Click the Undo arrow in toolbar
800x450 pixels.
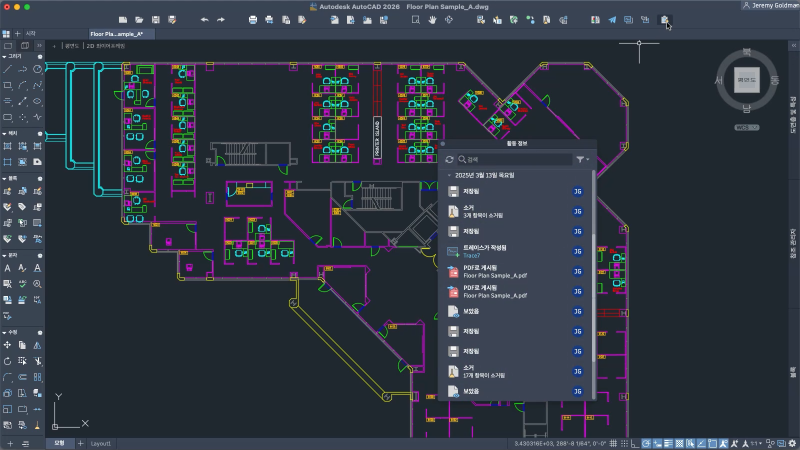[x=205, y=20]
